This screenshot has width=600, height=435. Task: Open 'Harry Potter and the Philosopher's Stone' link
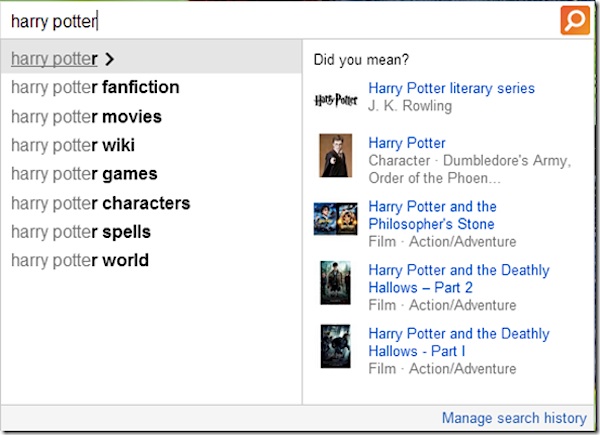(x=432, y=215)
